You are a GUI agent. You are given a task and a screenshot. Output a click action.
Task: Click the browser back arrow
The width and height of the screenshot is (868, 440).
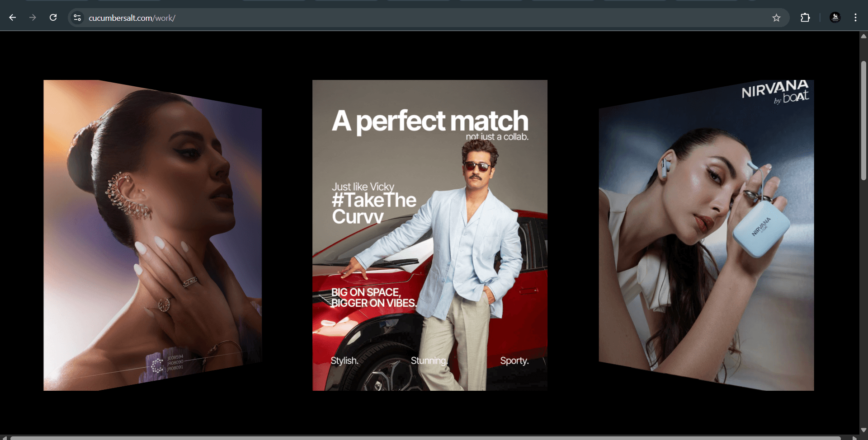tap(13, 18)
